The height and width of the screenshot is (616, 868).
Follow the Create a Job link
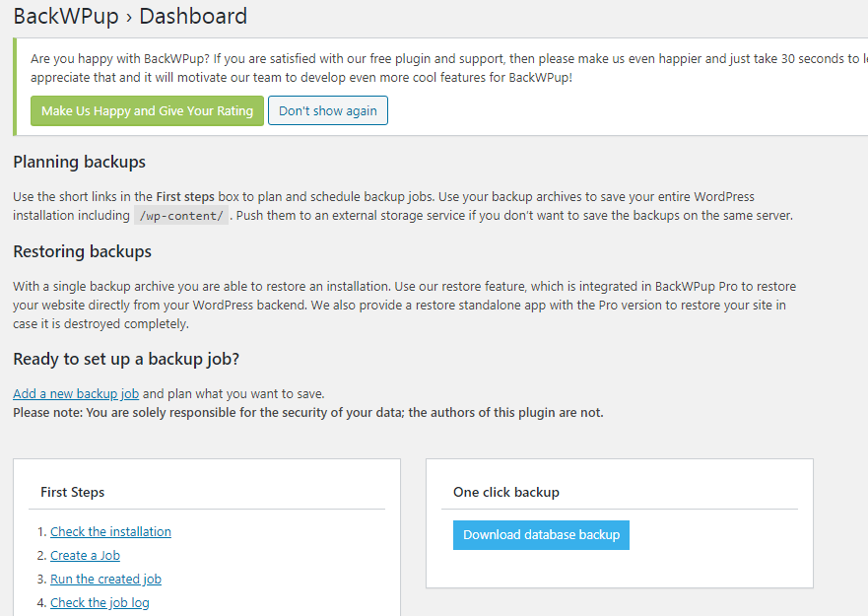point(85,556)
